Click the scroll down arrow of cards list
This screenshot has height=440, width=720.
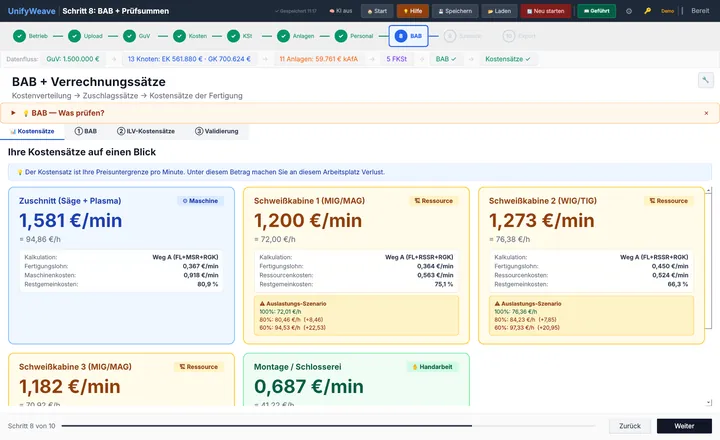(x=709, y=402)
